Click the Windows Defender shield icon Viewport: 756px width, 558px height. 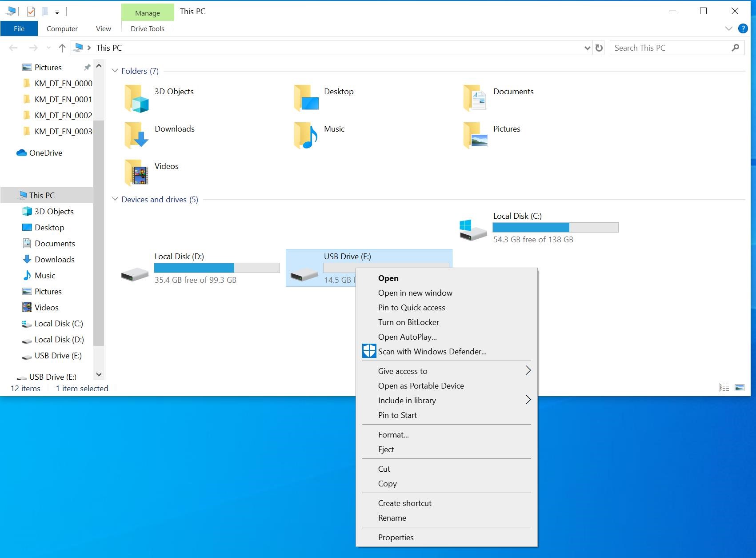coord(369,351)
